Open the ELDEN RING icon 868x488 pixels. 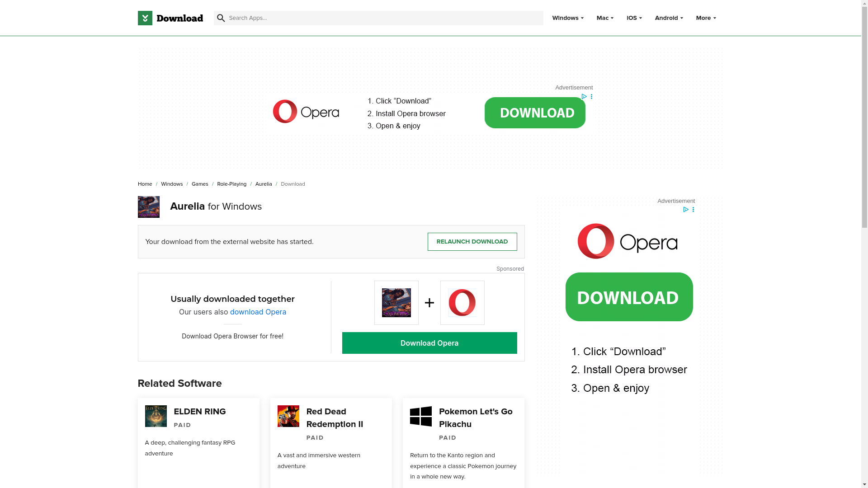pos(156,416)
